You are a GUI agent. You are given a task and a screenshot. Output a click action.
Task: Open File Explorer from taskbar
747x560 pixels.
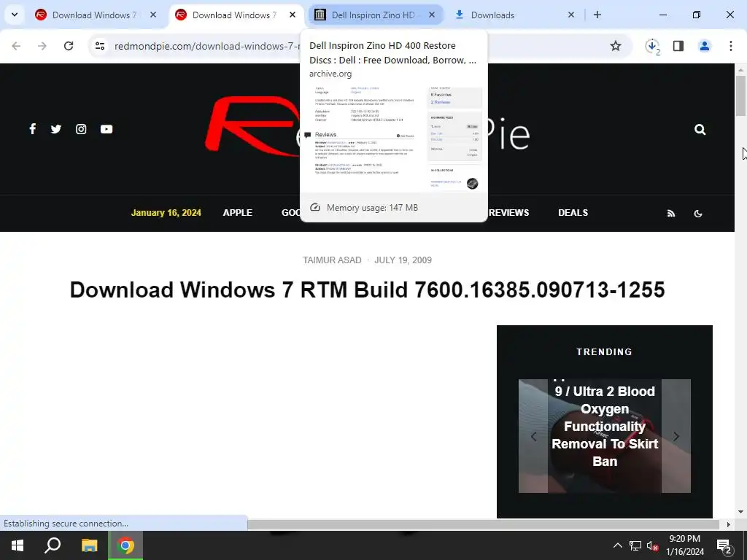pos(89,545)
